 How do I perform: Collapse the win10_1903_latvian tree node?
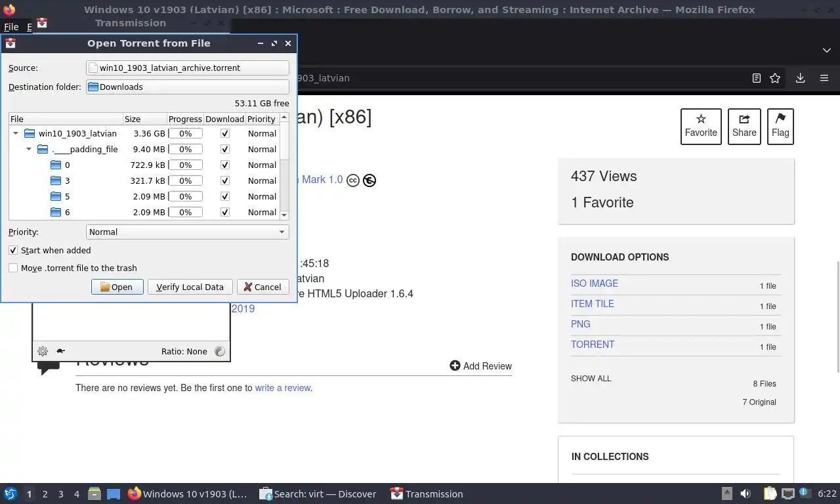click(x=16, y=133)
